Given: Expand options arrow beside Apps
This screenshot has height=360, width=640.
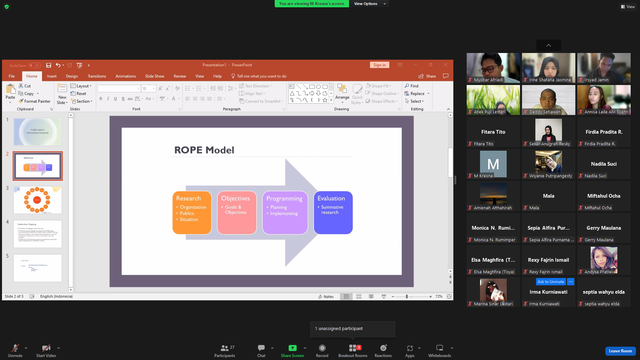Looking at the screenshot, I should [x=419, y=348].
